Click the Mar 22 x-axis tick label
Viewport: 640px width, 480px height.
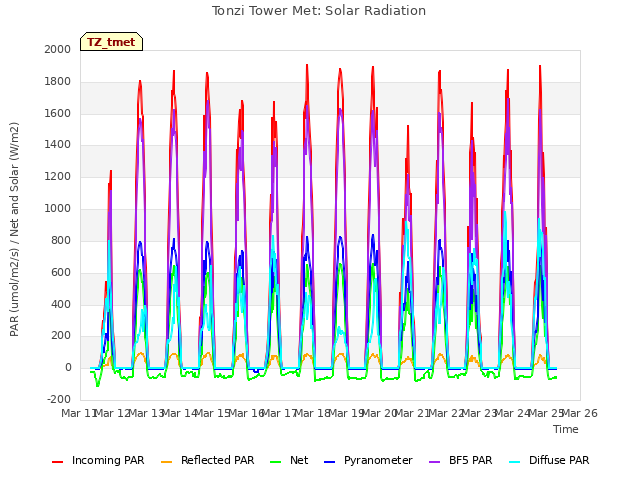446,413
